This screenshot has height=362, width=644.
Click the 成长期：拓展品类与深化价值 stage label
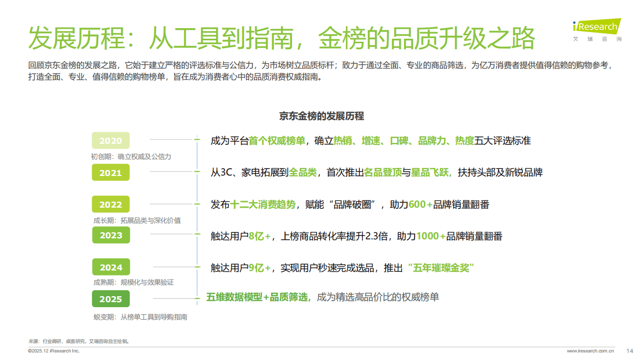click(137, 220)
